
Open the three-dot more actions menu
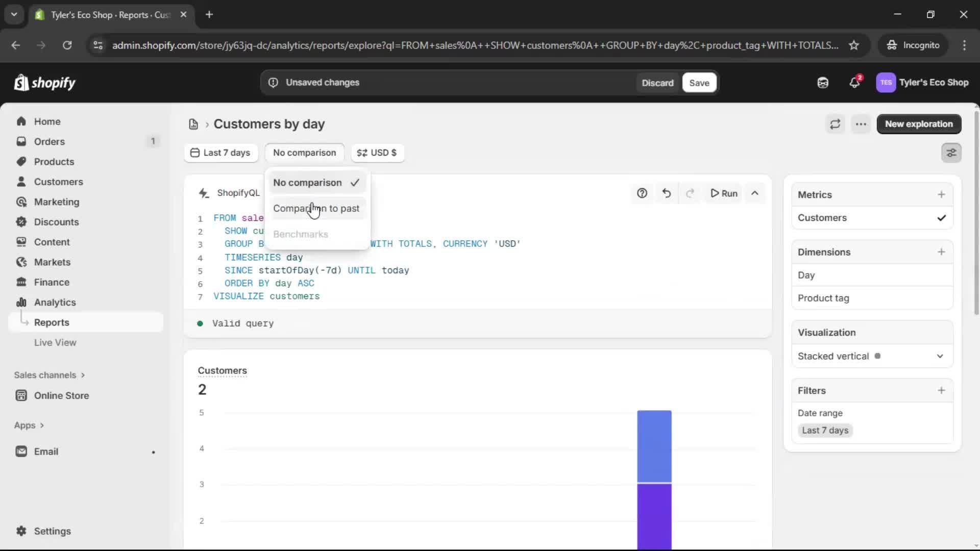861,124
